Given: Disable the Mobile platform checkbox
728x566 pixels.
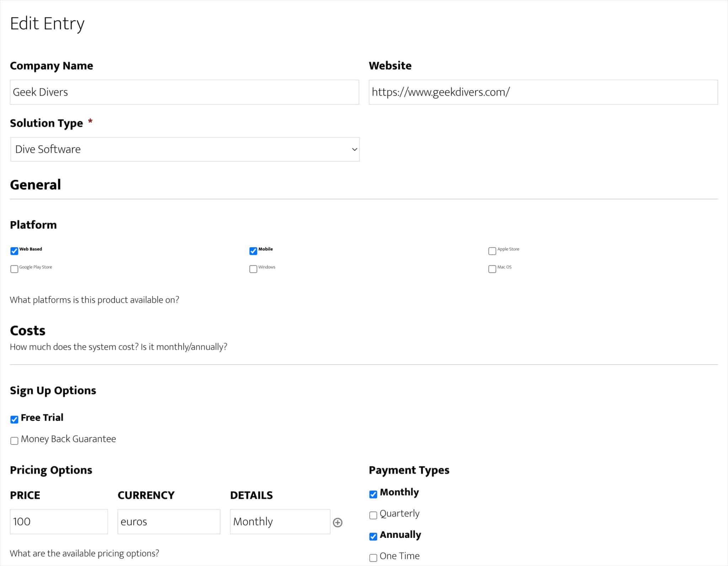Looking at the screenshot, I should 253,251.
